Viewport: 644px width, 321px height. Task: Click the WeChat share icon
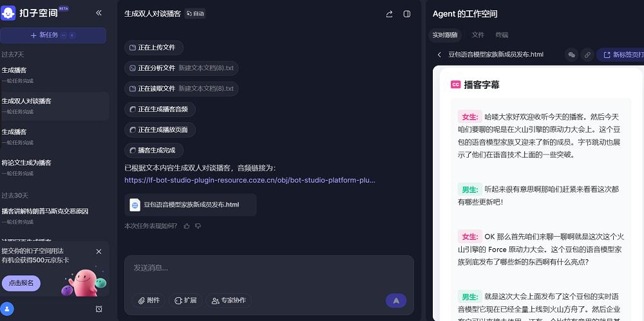[571, 55]
